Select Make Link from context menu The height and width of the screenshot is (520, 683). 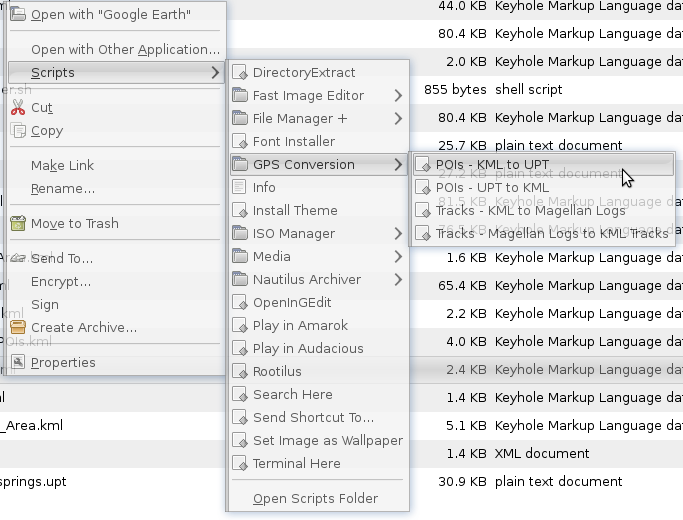click(x=116, y=165)
